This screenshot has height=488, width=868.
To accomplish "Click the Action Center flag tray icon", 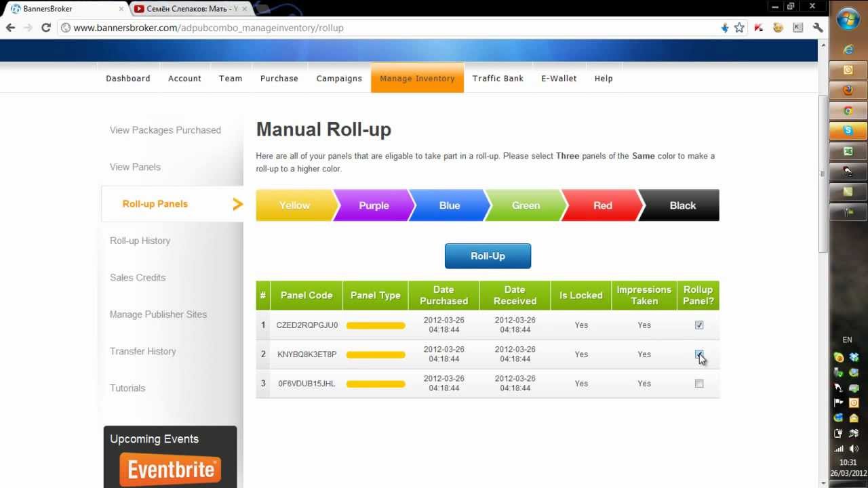I will [839, 403].
